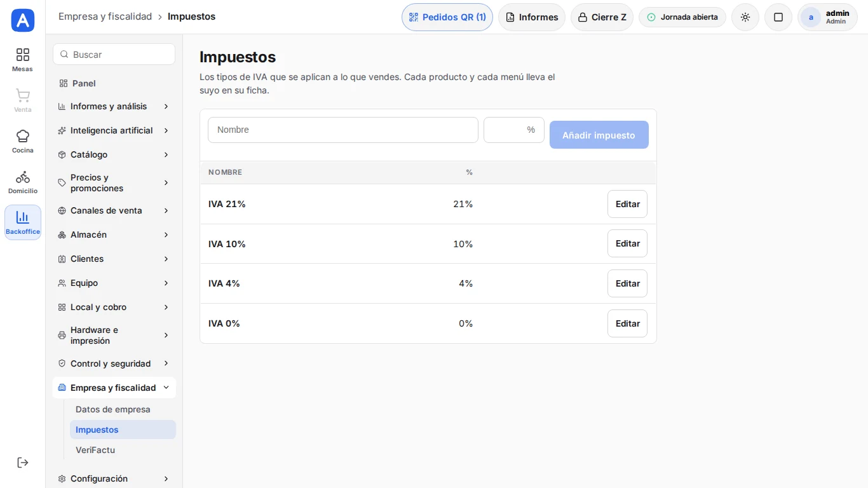868x488 pixels.
Task: Expand Control y seguridad section
Action: (x=114, y=363)
